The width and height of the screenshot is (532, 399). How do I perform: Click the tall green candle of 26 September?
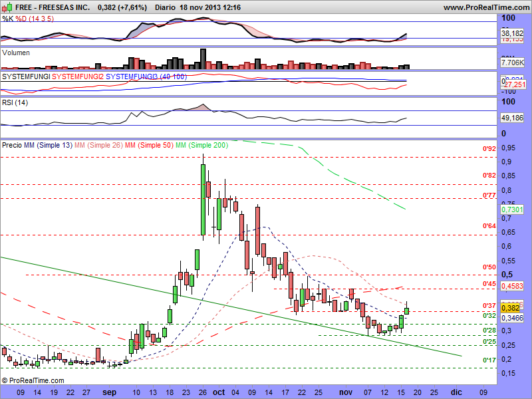click(203, 199)
